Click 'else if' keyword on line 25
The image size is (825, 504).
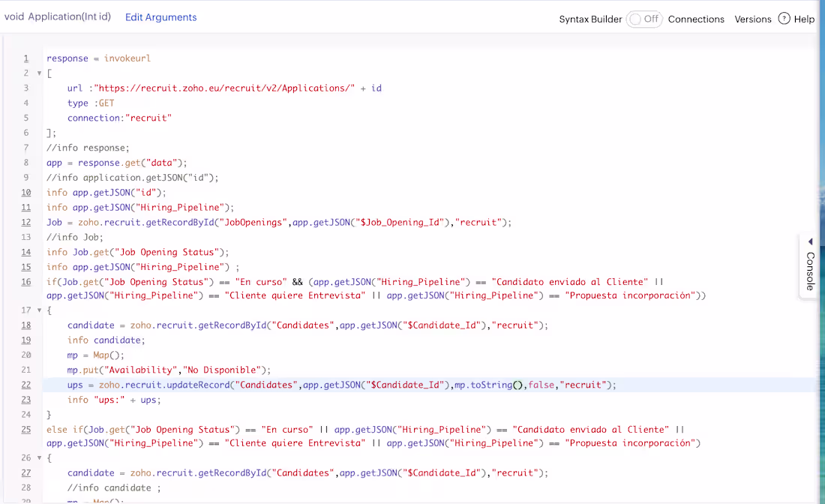click(x=64, y=430)
